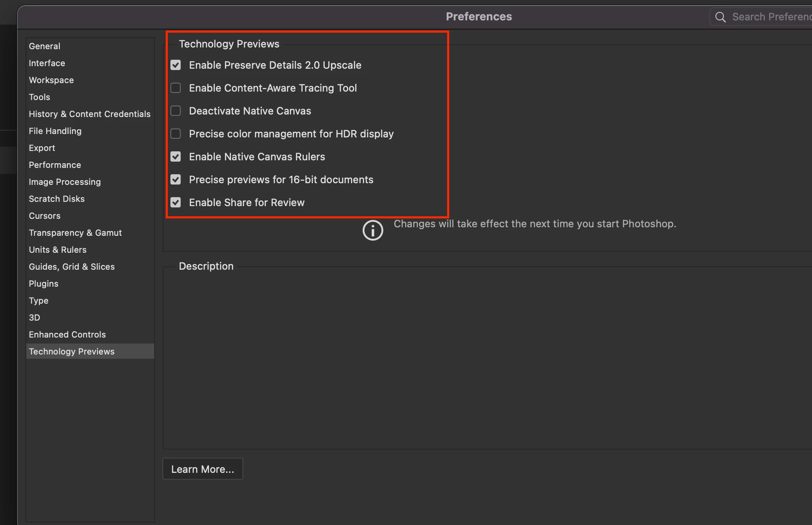Image resolution: width=812 pixels, height=525 pixels.
Task: Open File Handling preferences
Action: tap(90, 131)
